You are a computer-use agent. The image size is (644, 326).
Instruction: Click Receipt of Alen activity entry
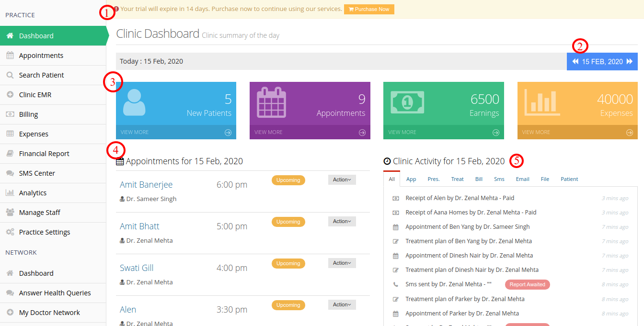pos(460,198)
